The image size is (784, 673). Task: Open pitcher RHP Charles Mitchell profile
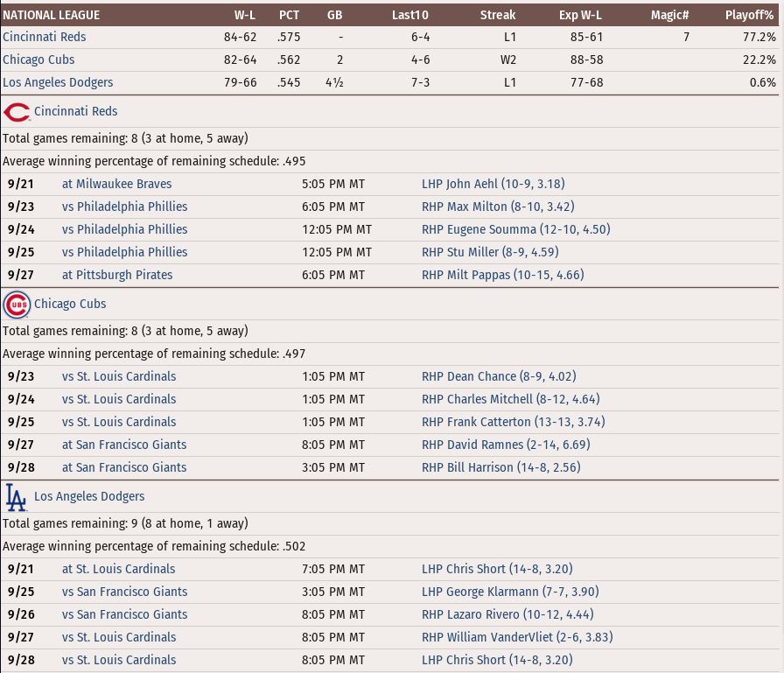click(510, 399)
